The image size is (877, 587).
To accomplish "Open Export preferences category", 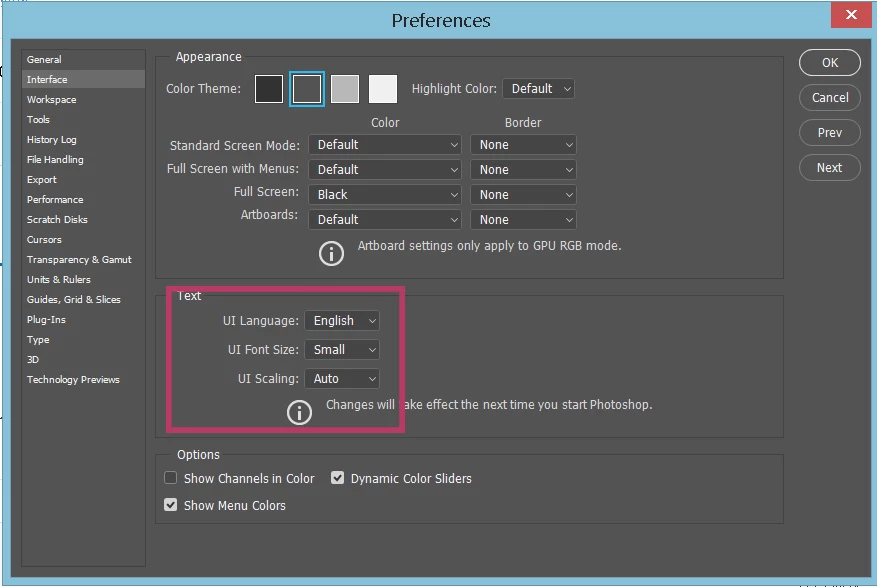I will [x=83, y=180].
